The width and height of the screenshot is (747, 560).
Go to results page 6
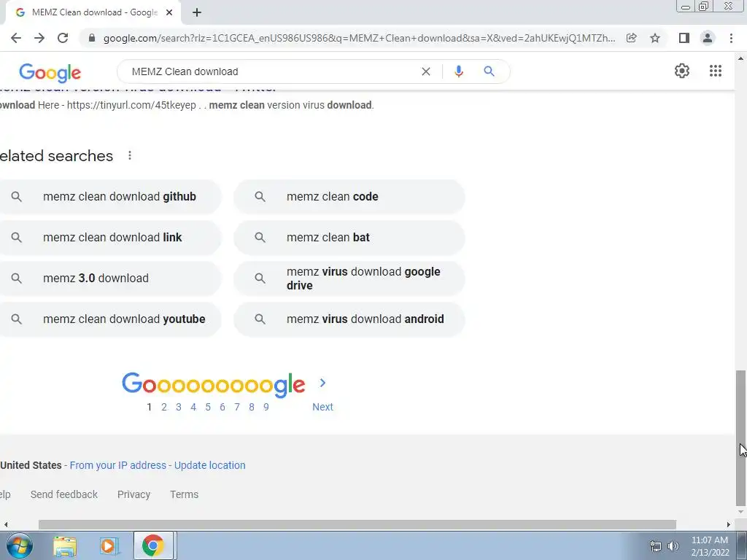[222, 407]
